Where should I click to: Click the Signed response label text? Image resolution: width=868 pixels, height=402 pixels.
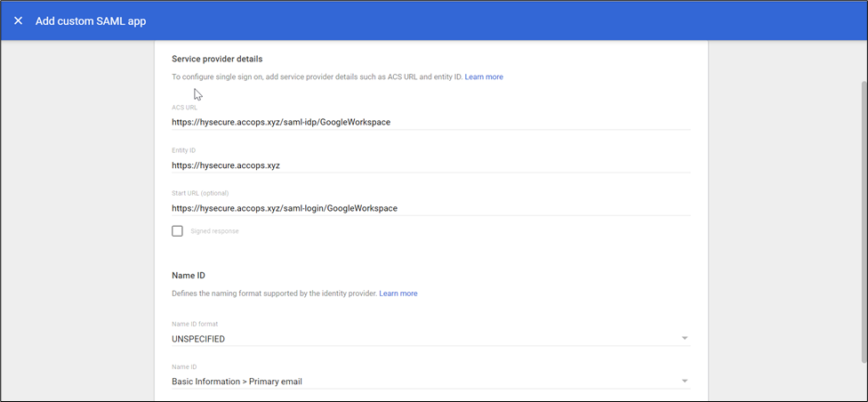[214, 231]
